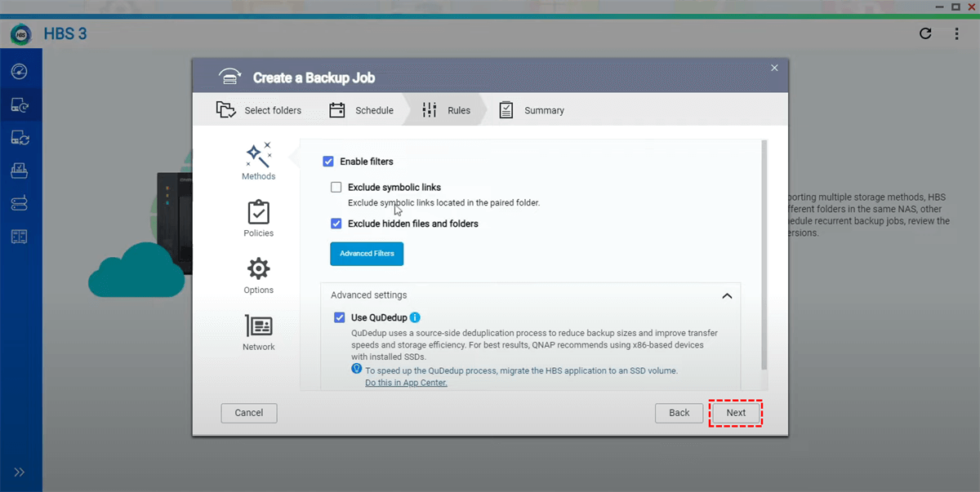Open the Options gear section

pyautogui.click(x=258, y=276)
